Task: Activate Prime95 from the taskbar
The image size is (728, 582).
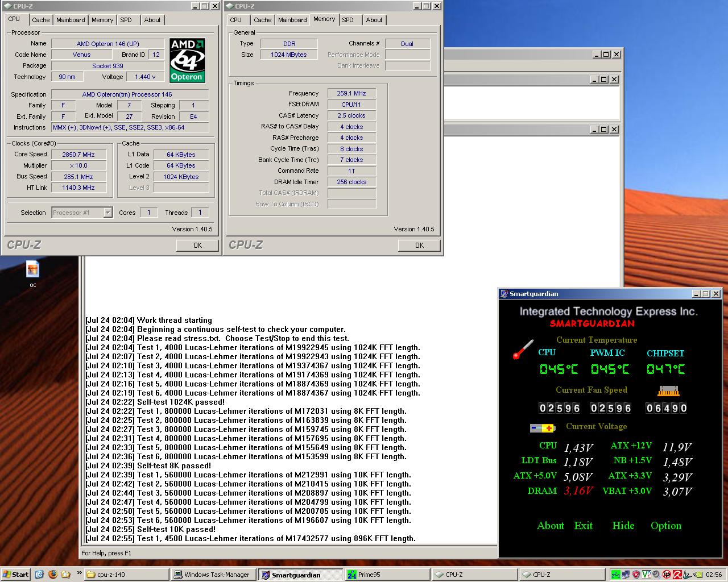Action: [387, 575]
